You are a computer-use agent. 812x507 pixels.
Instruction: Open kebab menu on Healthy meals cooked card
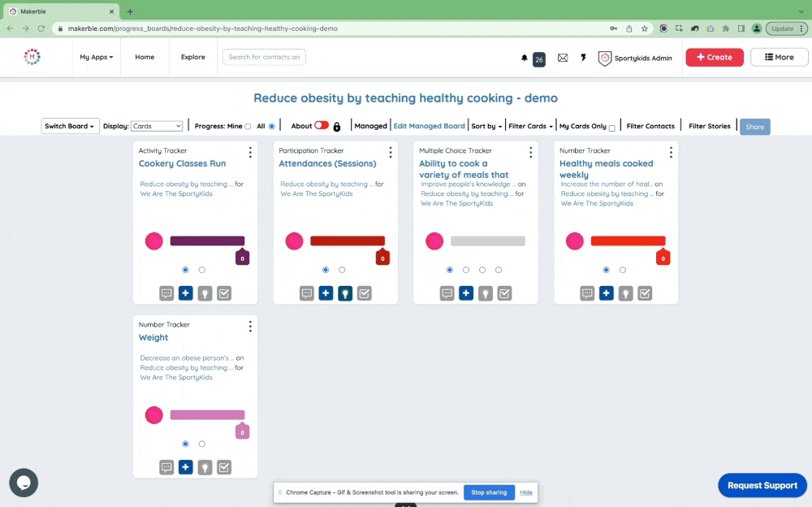click(x=672, y=152)
